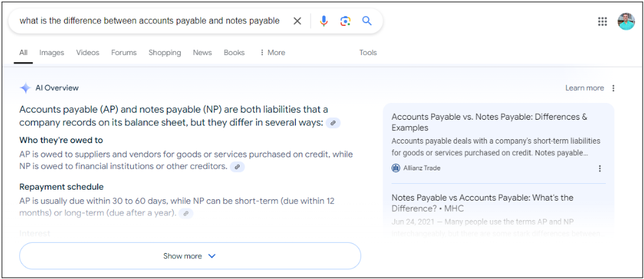Clear the search query with the X icon
The width and height of the screenshot is (644, 279).
point(297,21)
